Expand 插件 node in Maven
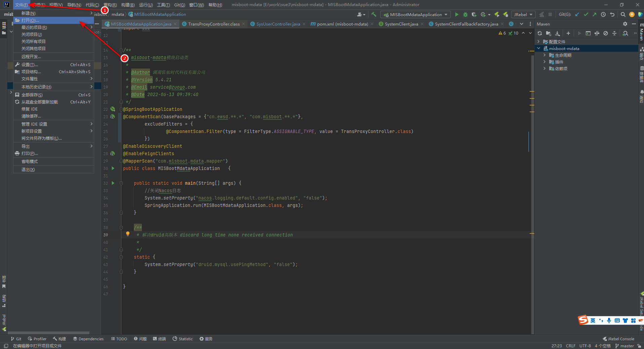Image resolution: width=644 pixels, height=349 pixels. click(544, 62)
